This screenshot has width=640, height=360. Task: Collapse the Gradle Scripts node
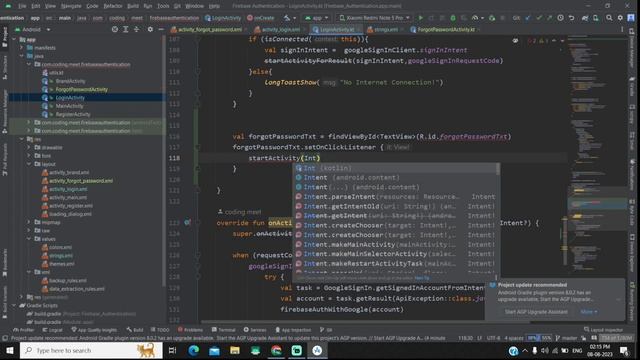click(14, 305)
